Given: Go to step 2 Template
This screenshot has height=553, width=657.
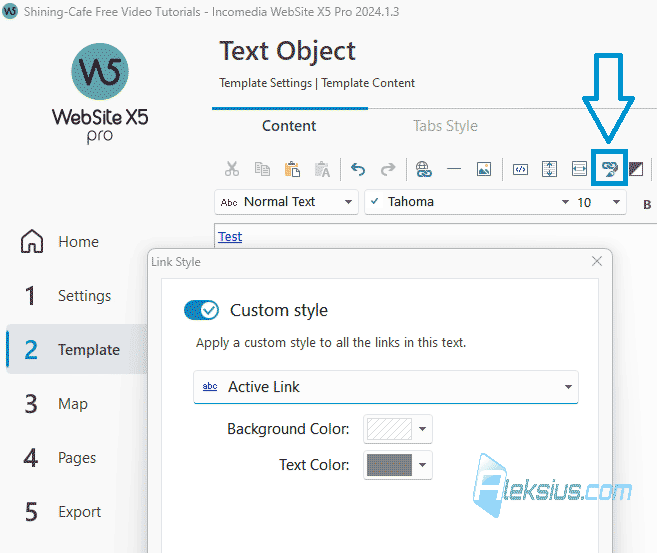Looking at the screenshot, I should [x=76, y=349].
